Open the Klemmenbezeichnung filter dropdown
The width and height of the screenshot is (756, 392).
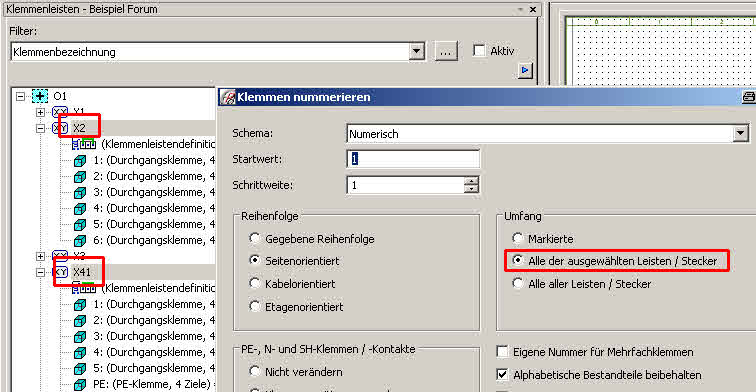[417, 51]
